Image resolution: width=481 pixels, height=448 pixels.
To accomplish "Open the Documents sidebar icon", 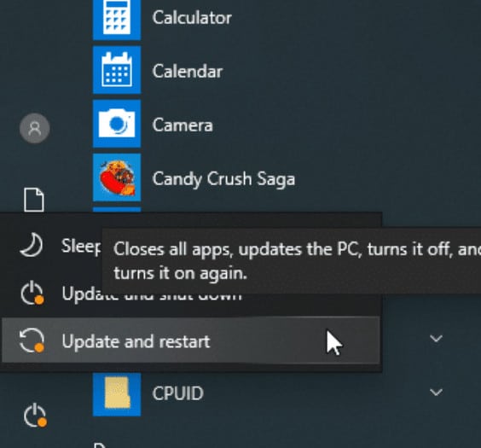I will click(34, 200).
